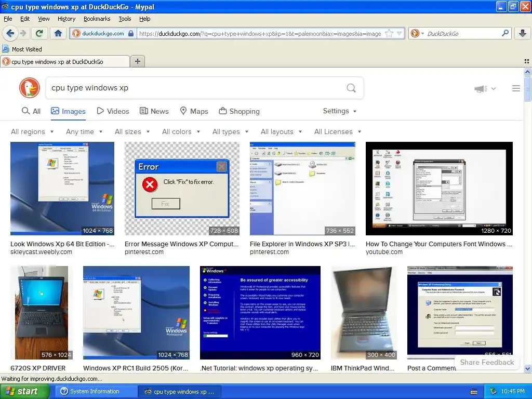This screenshot has width=532, height=399.
Task: Expand the All regions filter
Action: point(32,131)
